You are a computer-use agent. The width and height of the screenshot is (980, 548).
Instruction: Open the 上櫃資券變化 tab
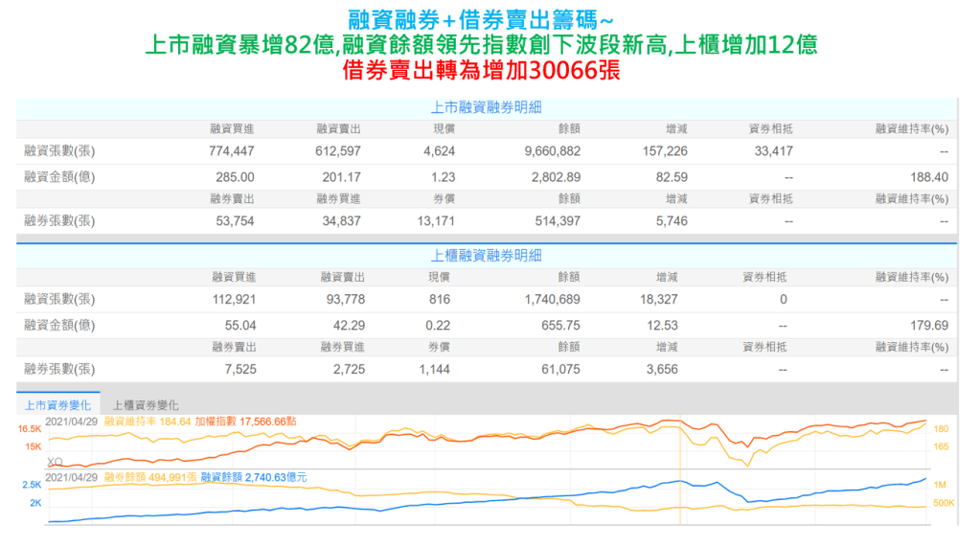coord(146,405)
